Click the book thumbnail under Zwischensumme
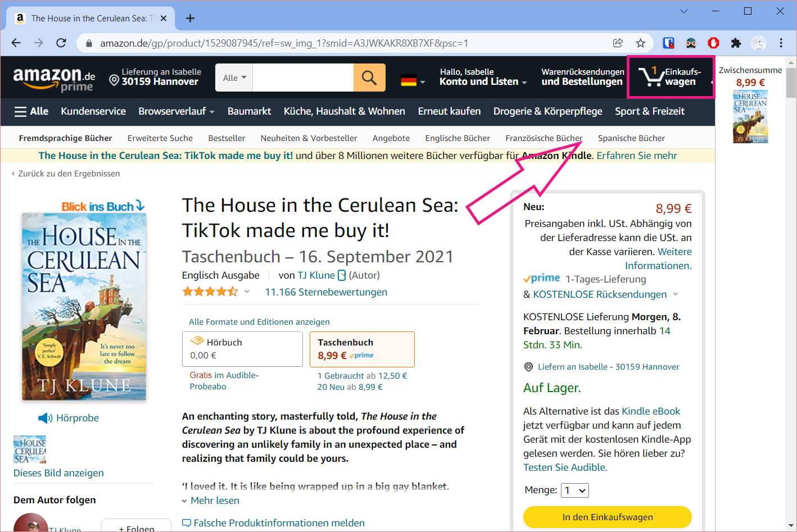Image resolution: width=797 pixels, height=532 pixels. 750,117
